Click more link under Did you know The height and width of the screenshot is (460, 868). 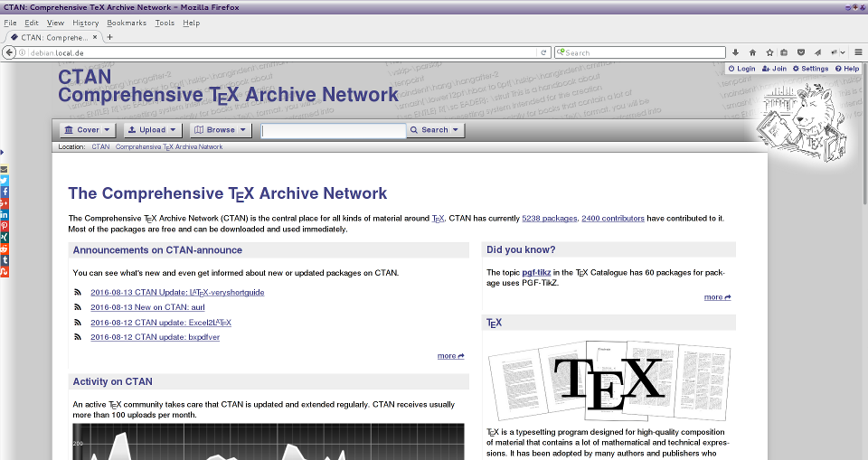pos(717,297)
